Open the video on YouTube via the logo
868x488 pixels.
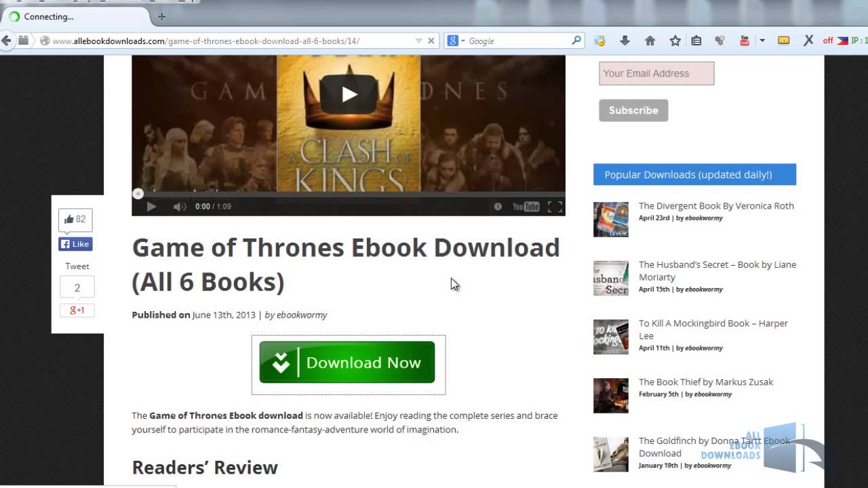[526, 207]
